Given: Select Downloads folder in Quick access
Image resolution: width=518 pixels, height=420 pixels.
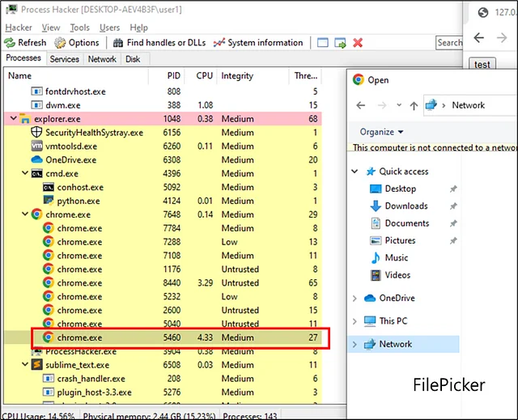Looking at the screenshot, I should coord(405,206).
